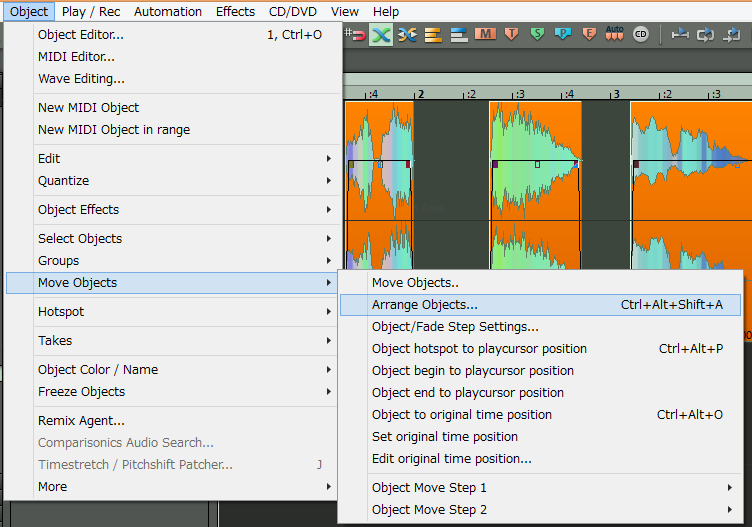This screenshot has width=752, height=527.
Task: Select Object to original time position
Action: pos(540,415)
